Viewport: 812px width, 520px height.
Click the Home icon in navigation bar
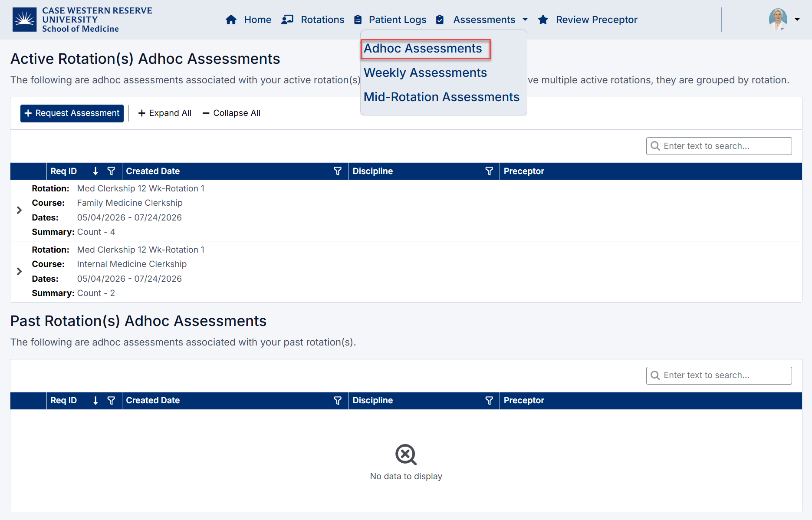[231, 20]
